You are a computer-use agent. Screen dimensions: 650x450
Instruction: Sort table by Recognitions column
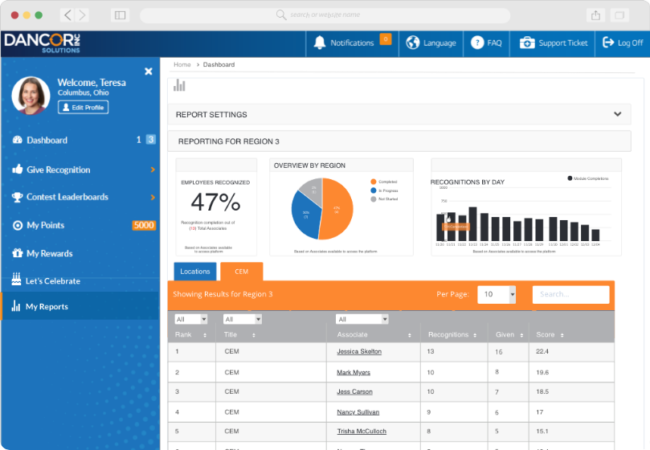[x=475, y=335]
